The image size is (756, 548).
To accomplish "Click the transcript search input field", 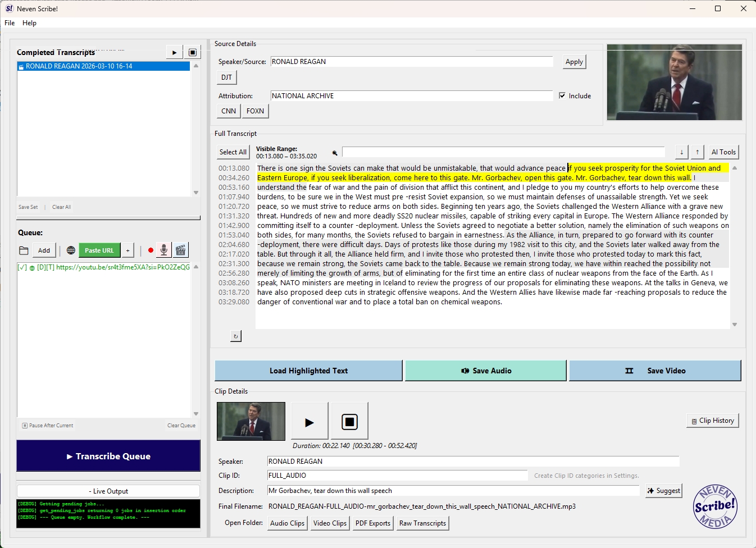I will tap(503, 152).
